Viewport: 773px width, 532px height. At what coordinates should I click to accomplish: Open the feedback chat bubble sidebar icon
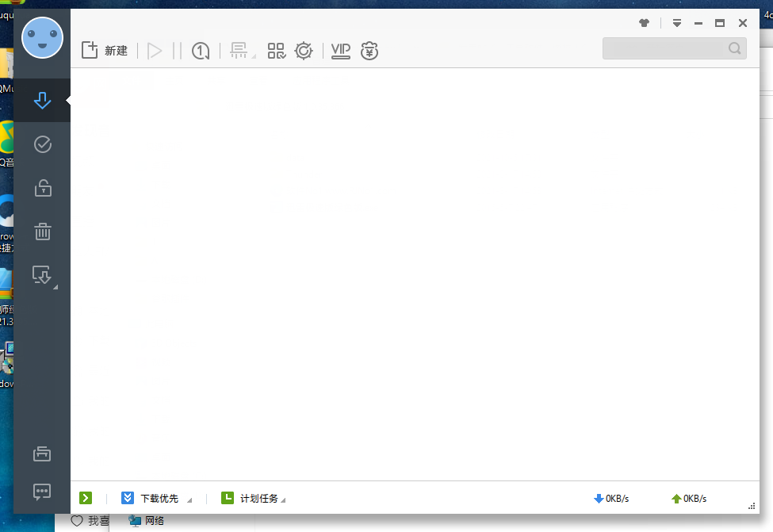pyautogui.click(x=42, y=492)
